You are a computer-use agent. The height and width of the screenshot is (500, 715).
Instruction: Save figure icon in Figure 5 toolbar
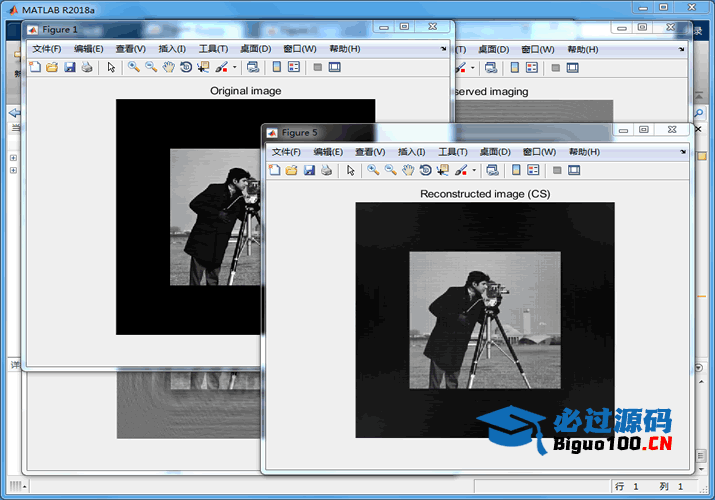click(x=309, y=170)
